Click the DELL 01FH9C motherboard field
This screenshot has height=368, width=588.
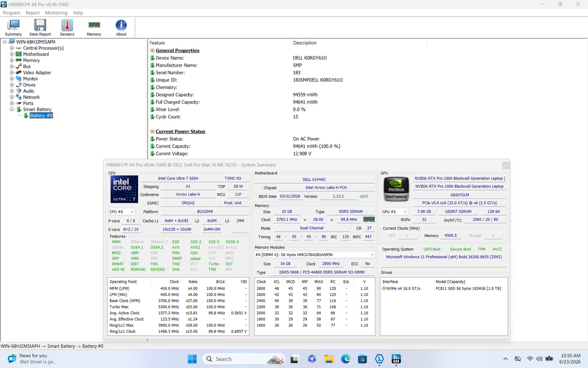(314, 180)
